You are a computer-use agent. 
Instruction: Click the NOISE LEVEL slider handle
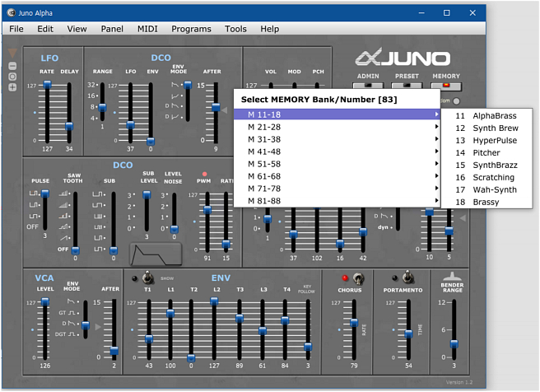click(x=175, y=229)
